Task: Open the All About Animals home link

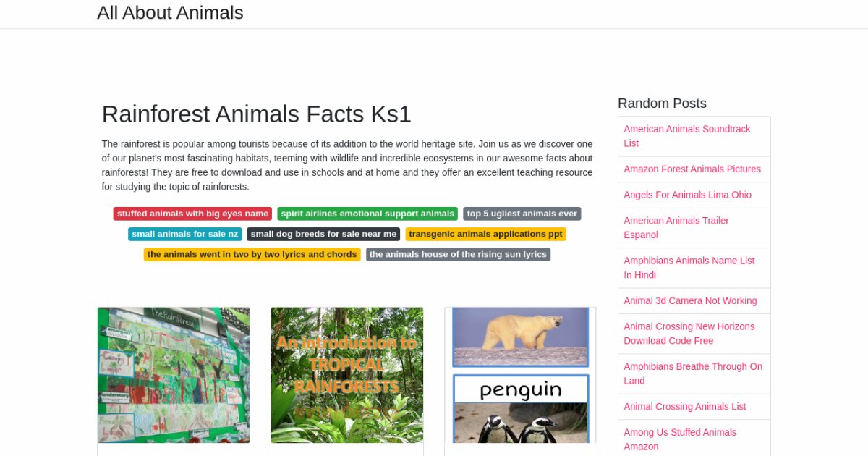Action: (x=170, y=13)
